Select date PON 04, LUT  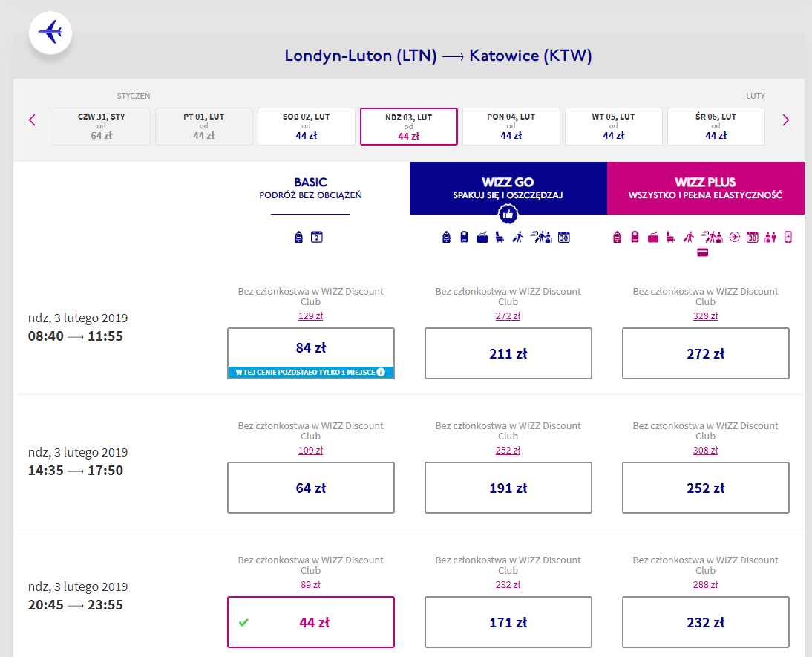point(511,126)
